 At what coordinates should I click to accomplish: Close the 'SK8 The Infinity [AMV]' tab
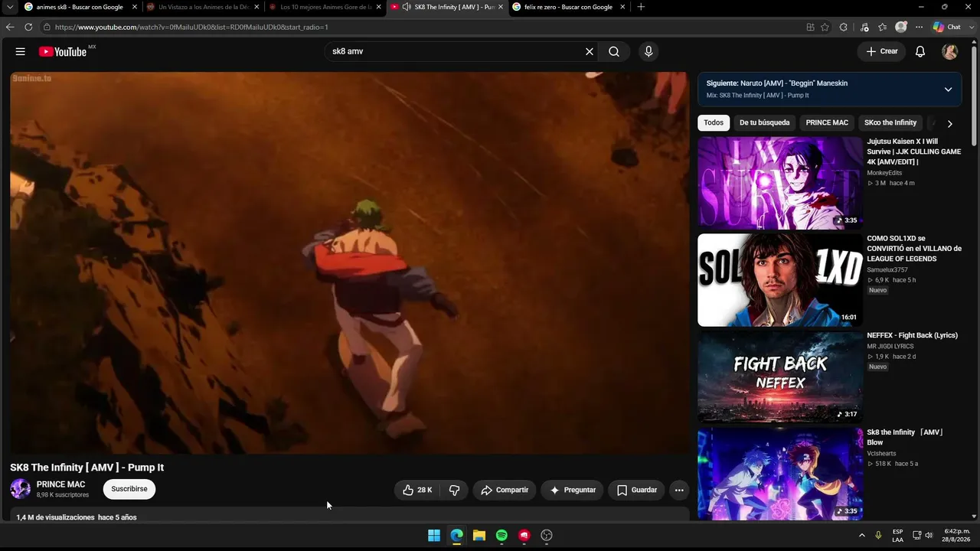(x=501, y=7)
